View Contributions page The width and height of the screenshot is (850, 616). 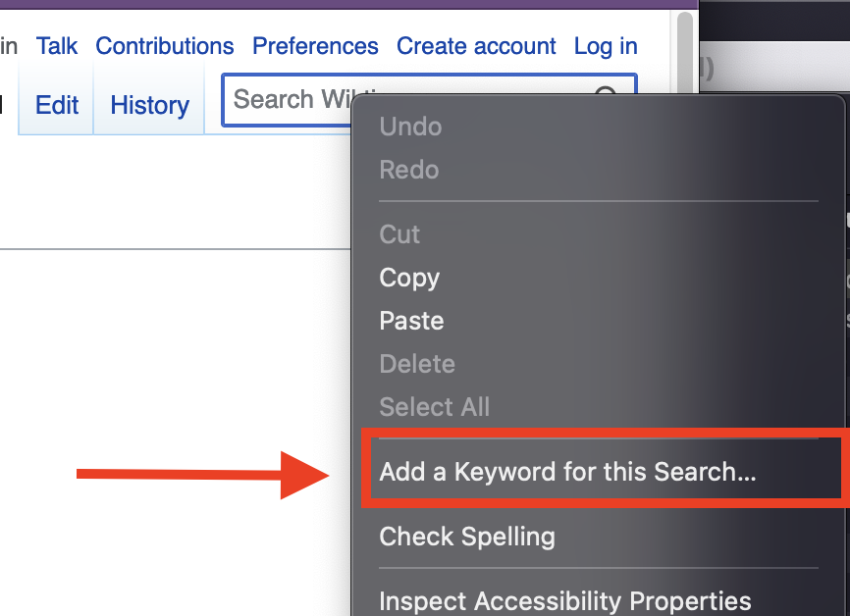tap(164, 46)
